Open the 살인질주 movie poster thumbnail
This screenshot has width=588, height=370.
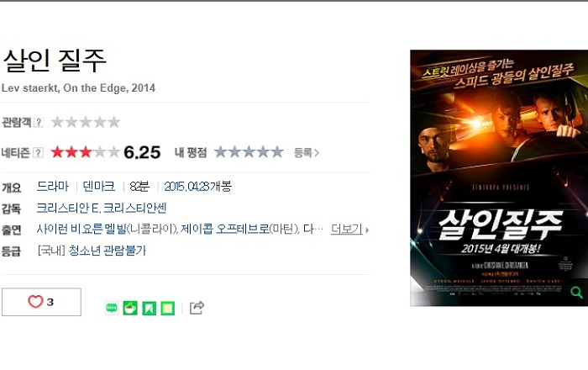(x=499, y=178)
